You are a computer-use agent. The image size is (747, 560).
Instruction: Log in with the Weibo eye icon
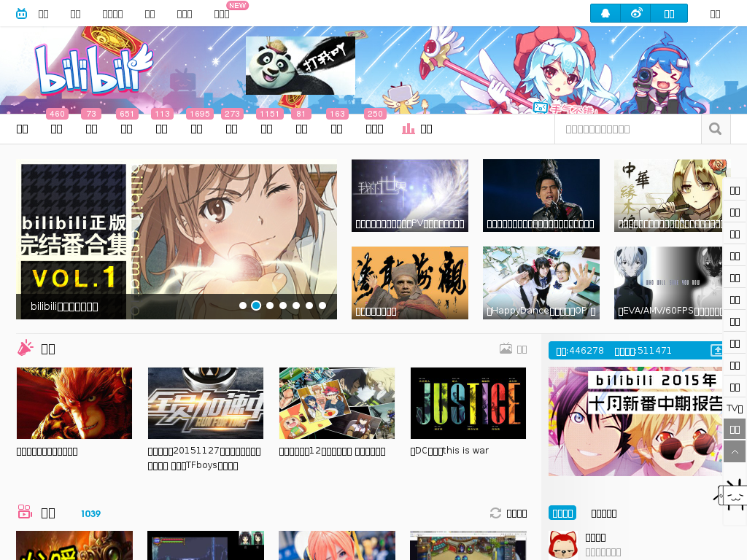636,13
